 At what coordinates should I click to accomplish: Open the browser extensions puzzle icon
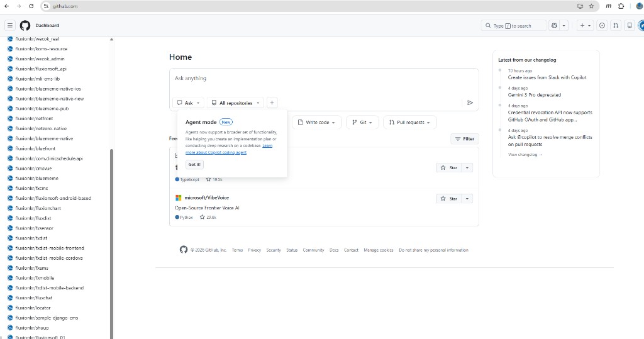coord(621,6)
